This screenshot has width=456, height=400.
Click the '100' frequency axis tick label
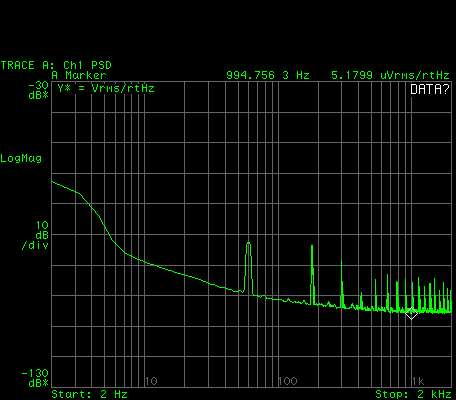pyautogui.click(x=288, y=381)
